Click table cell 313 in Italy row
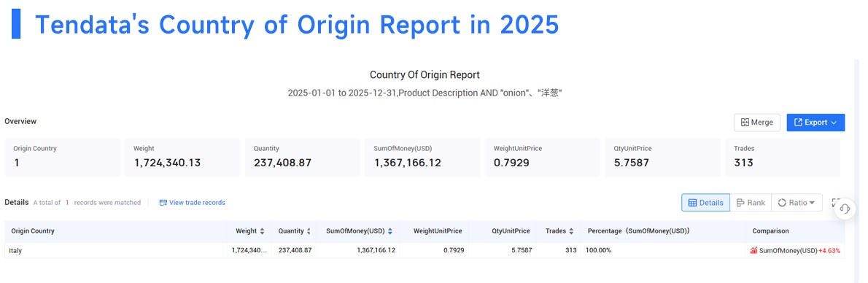Viewport: 868px width, 283px height. pos(570,250)
